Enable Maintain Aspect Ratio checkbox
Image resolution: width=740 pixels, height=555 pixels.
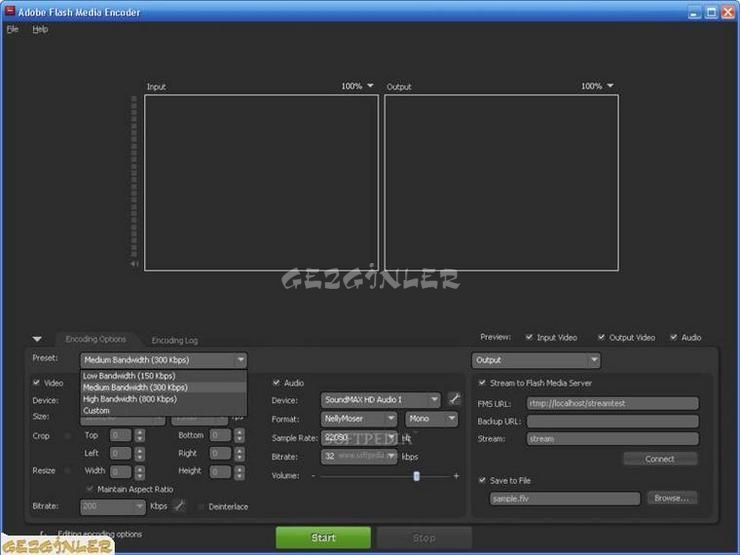click(90, 488)
